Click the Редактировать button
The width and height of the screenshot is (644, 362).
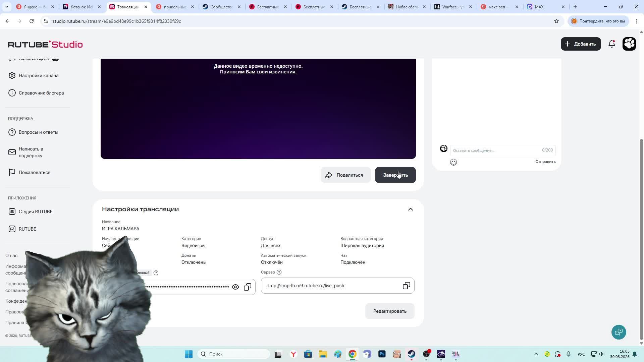(390, 311)
